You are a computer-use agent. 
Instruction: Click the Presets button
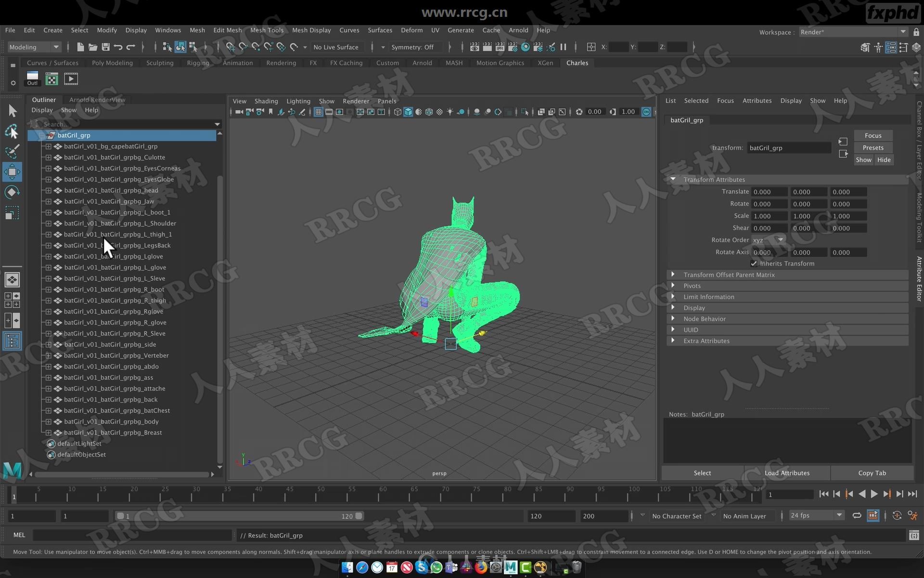click(873, 147)
